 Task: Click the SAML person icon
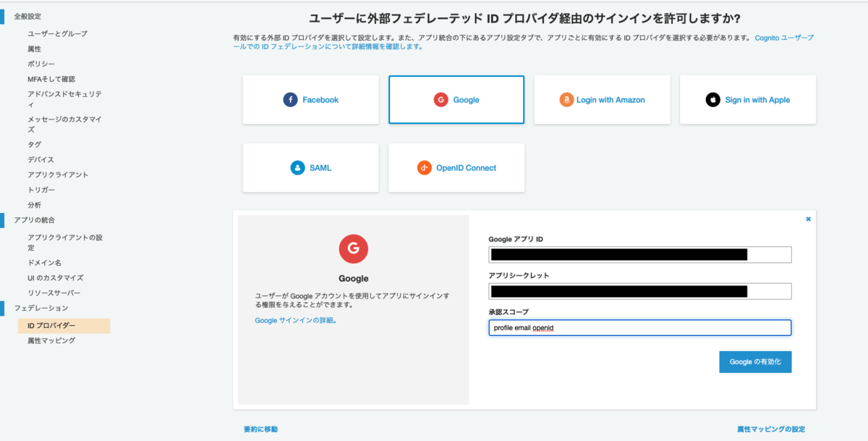298,167
